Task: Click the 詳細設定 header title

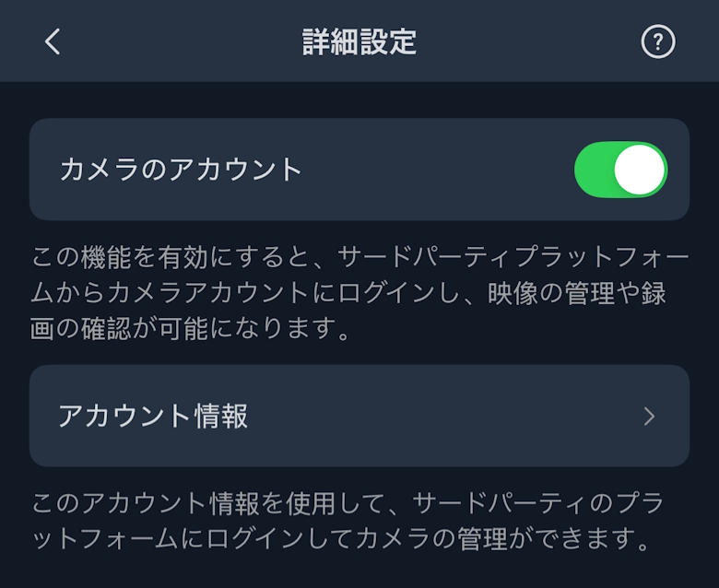Action: click(x=359, y=41)
